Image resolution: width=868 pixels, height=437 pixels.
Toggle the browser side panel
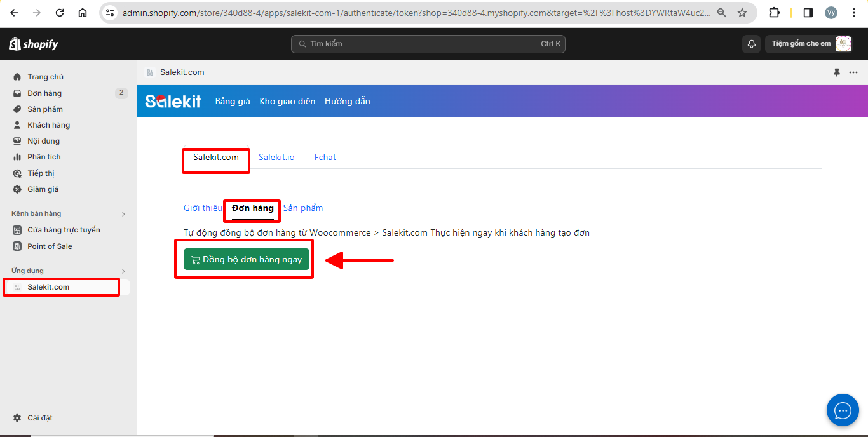tap(808, 13)
